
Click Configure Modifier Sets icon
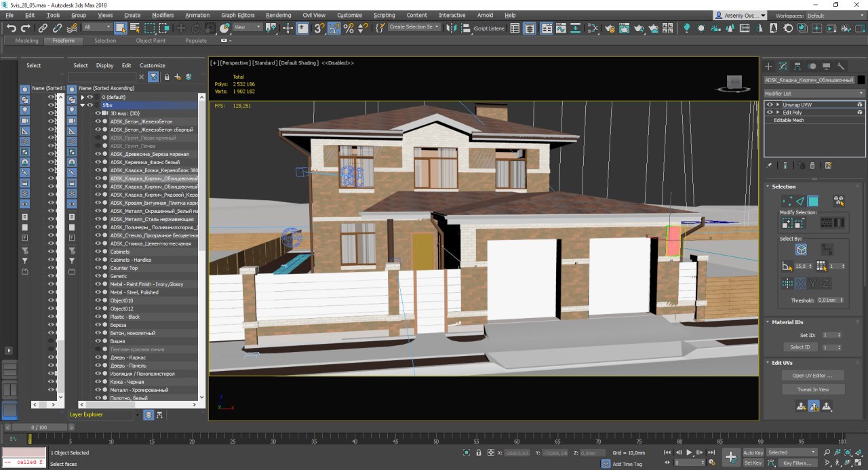(829, 165)
